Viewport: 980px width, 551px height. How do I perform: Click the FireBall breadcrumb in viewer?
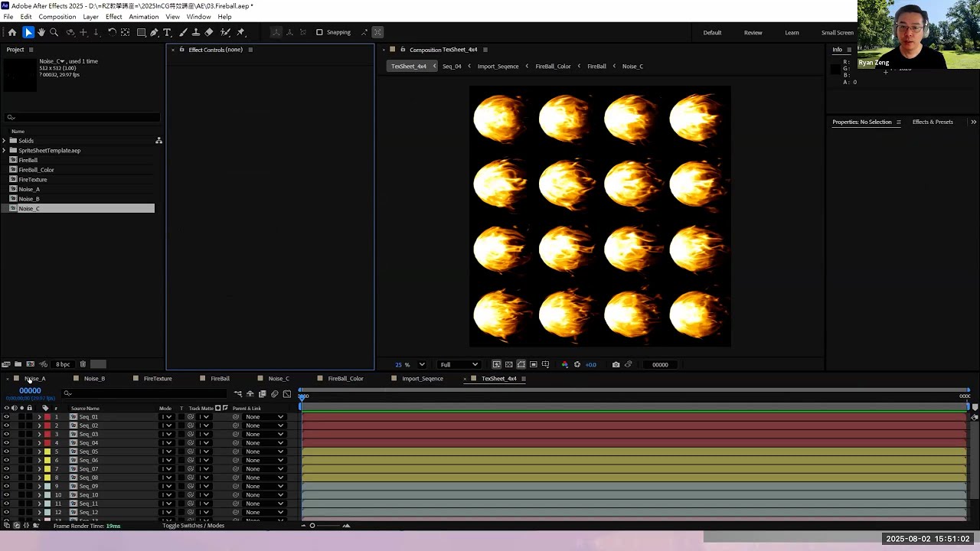[596, 66]
